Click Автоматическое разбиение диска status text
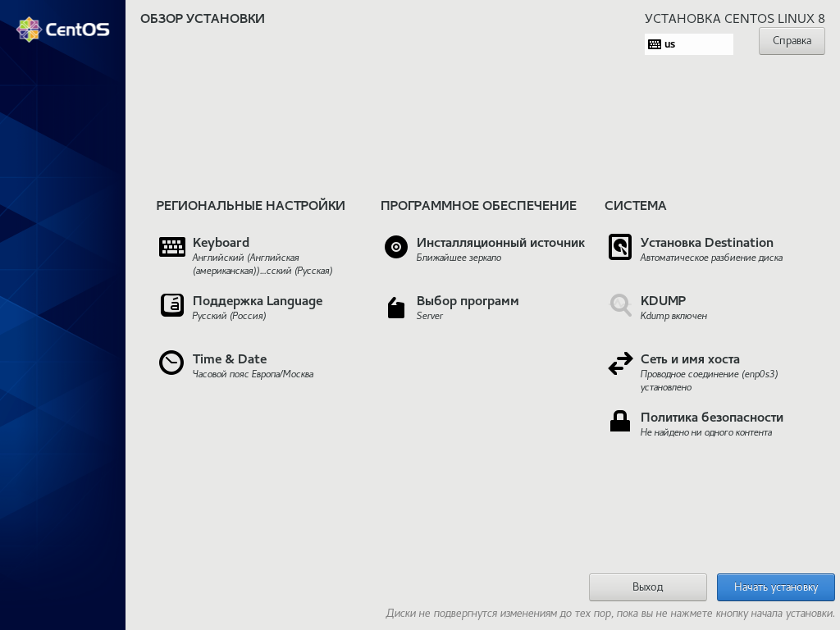 [x=711, y=258]
